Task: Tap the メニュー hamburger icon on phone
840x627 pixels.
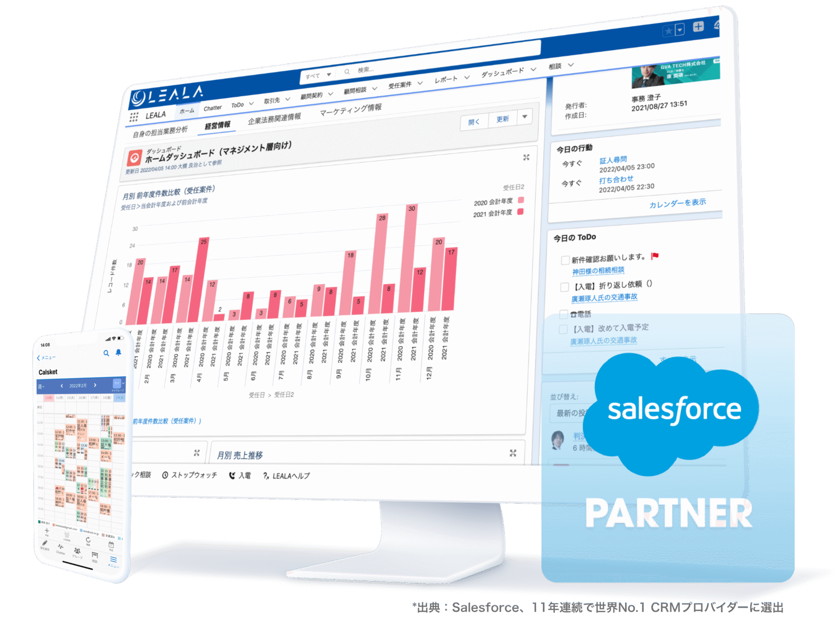Action: 113,559
